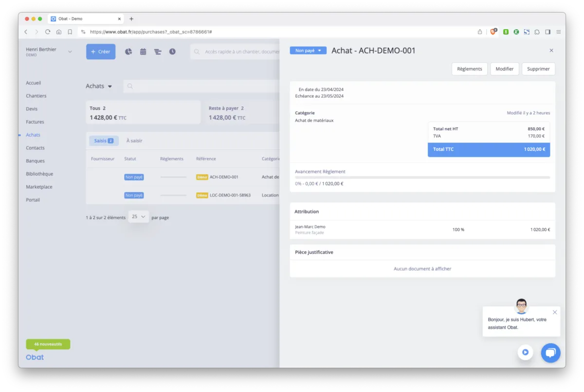Click the magnifier in the quick access bar
This screenshot has width=584, height=392.
(x=197, y=52)
